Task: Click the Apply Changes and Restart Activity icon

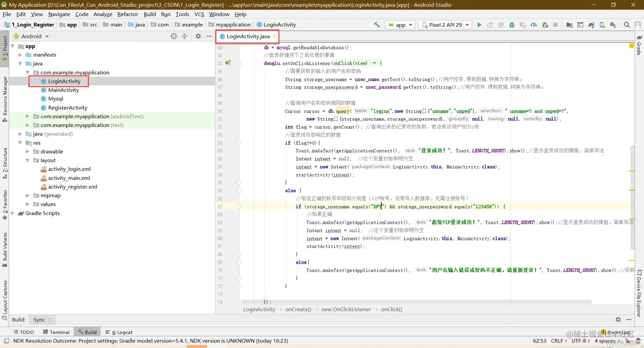Action: pyautogui.click(x=490, y=25)
